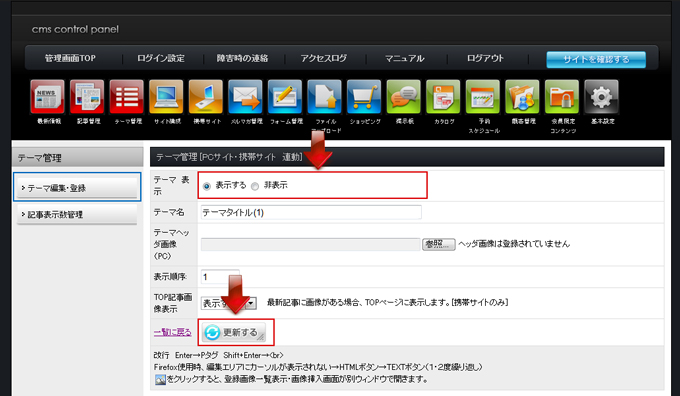Click the 一覧に戻る link
Screen dimensions: 680x396
pos(172,332)
